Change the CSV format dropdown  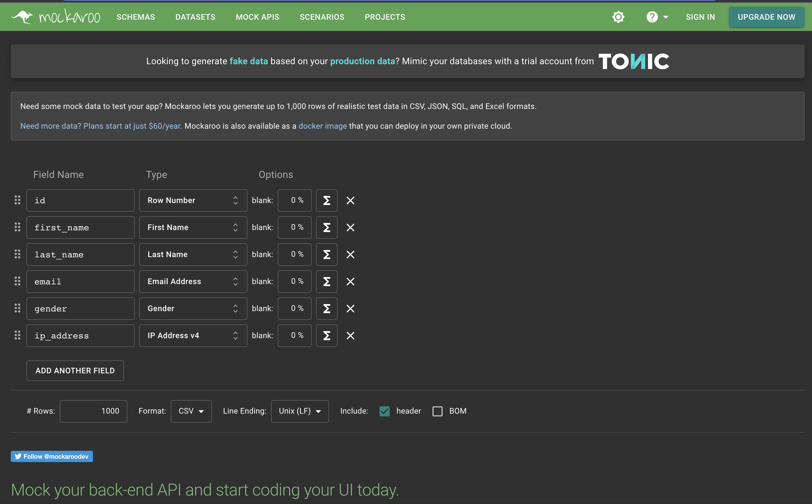coord(191,411)
